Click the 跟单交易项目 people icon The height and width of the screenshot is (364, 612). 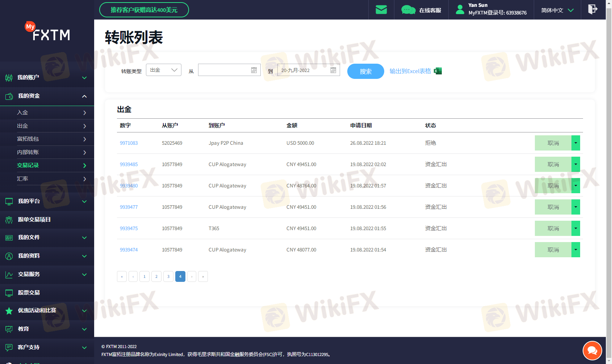tap(9, 220)
